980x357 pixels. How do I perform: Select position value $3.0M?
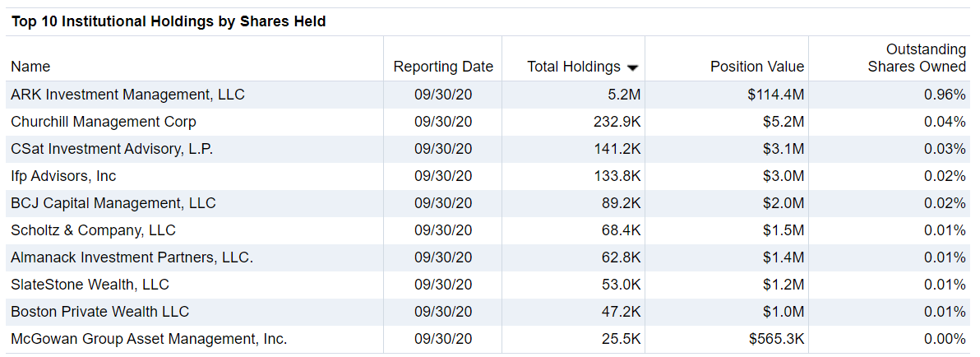pyautogui.click(x=784, y=176)
